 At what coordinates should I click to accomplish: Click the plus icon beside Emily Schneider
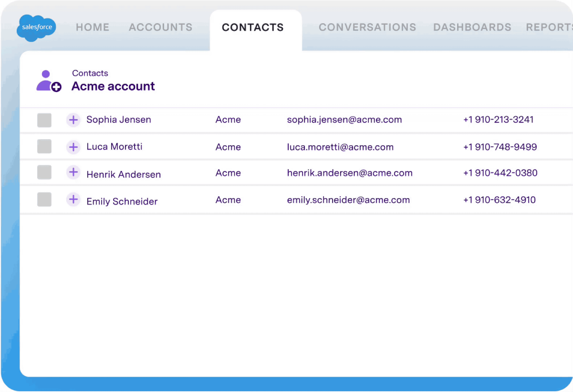coord(74,199)
